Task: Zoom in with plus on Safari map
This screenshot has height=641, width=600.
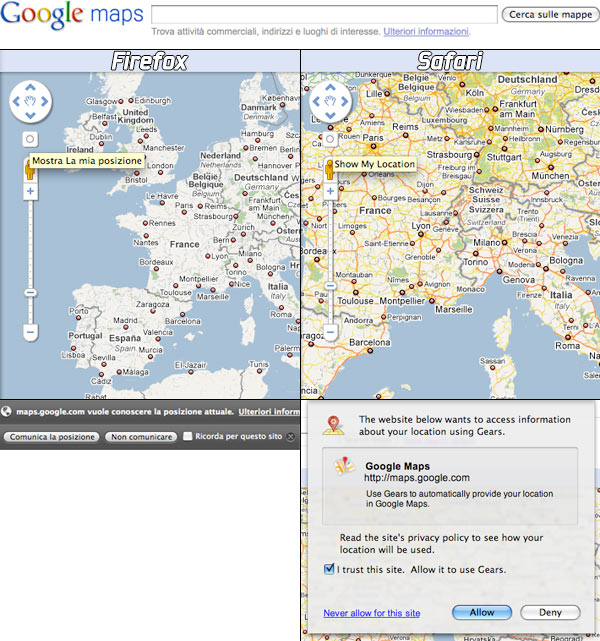Action: pos(331,191)
